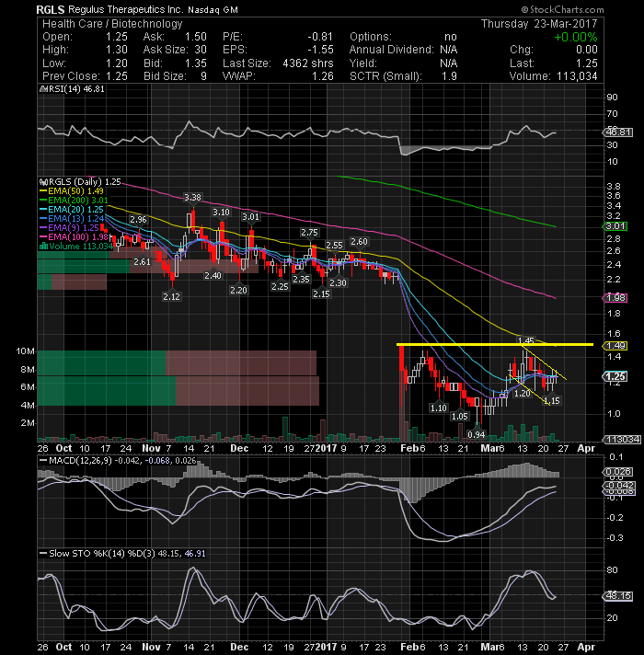Click the 3.38 peak price annotation
644x655 pixels.
coord(192,197)
